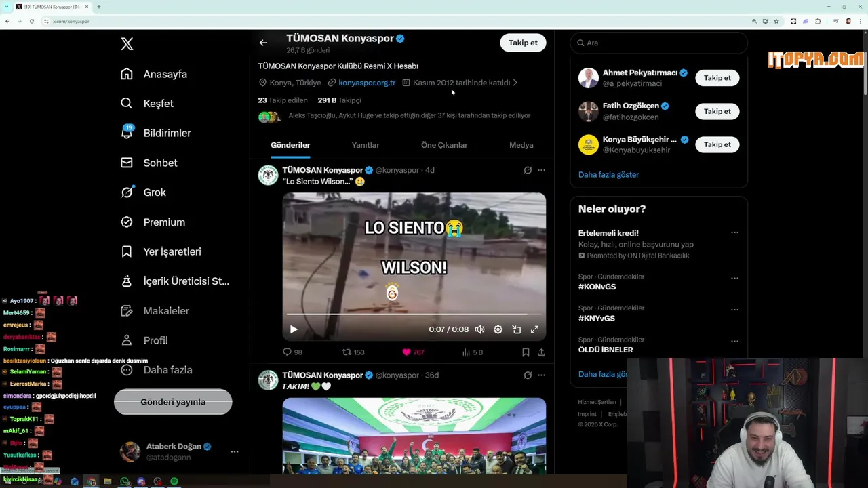Viewport: 868px width, 488px height.
Task: Click Grok icon on Lo Siento post
Action: pos(528,170)
